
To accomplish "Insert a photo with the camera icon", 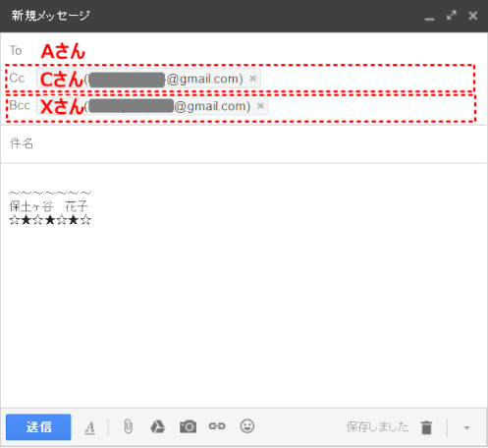I will click(188, 426).
